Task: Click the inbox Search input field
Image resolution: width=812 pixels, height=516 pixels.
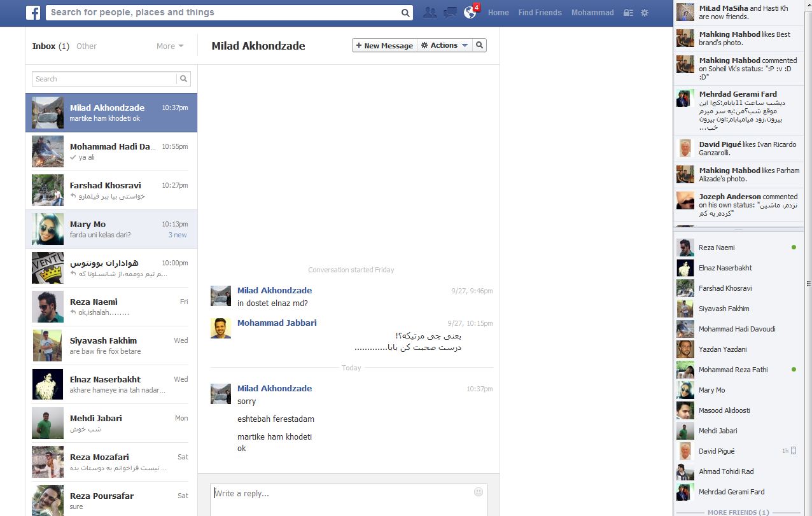Action: [104, 79]
